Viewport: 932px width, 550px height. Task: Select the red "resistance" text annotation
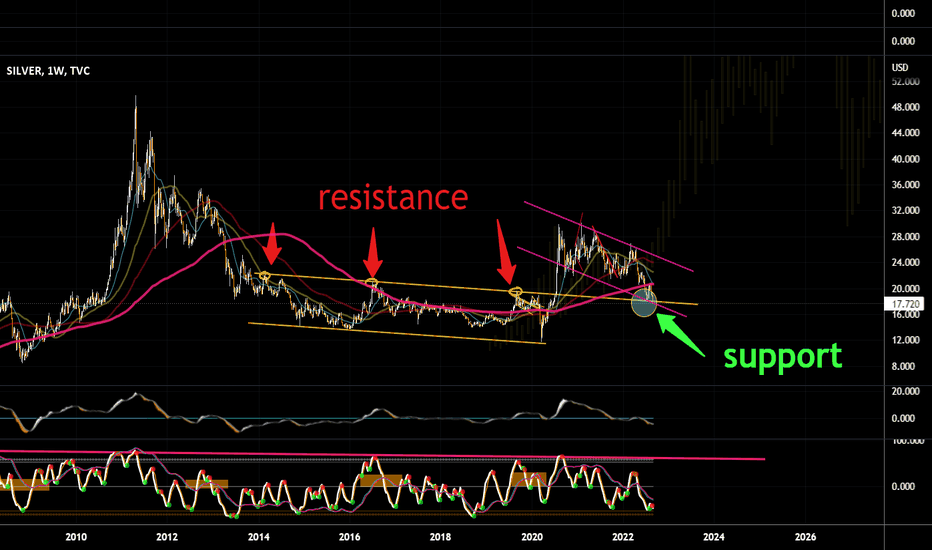point(393,197)
